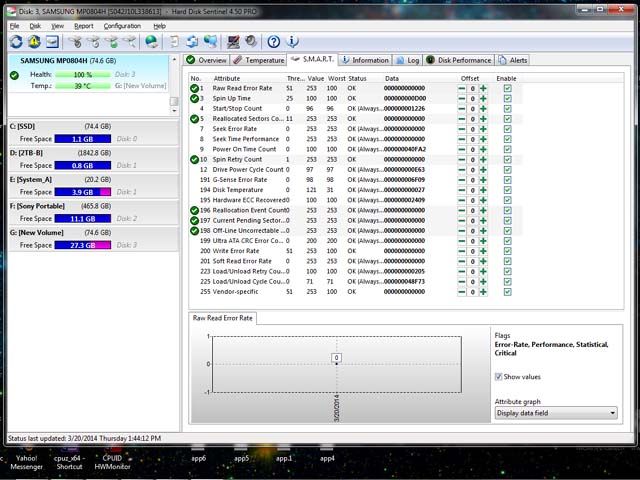Click the Help question mark icon
This screenshot has width=640, height=480.
(x=272, y=42)
